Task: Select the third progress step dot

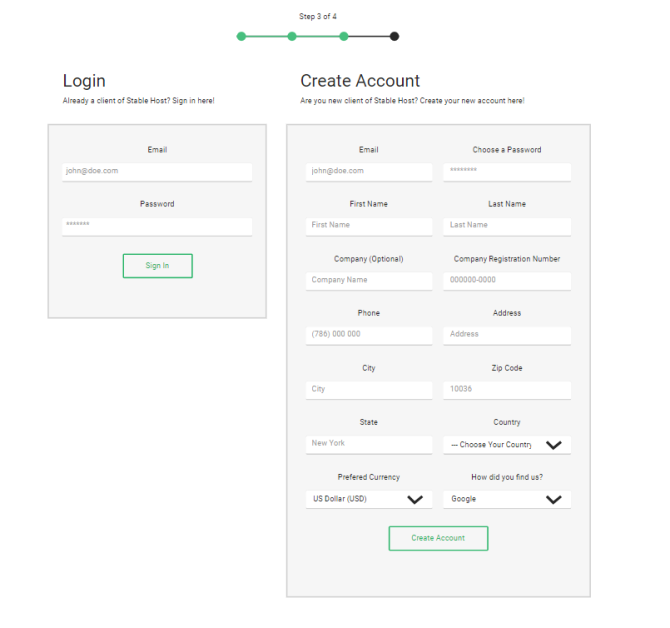Action: coord(343,37)
